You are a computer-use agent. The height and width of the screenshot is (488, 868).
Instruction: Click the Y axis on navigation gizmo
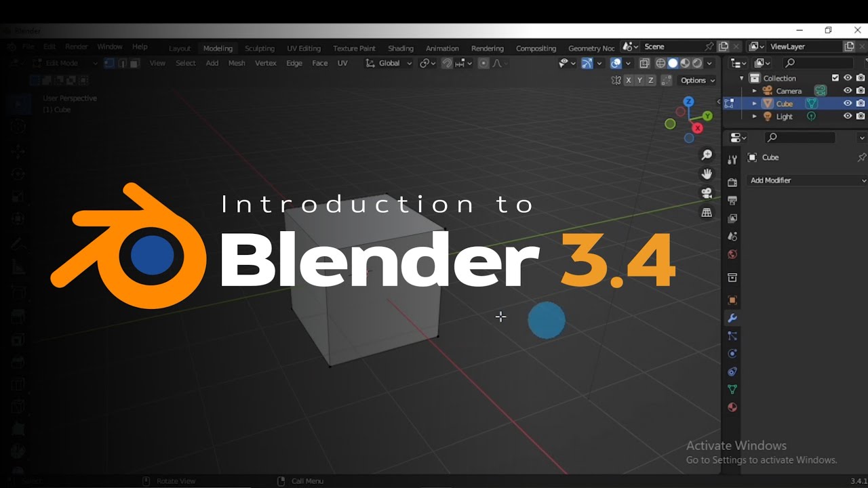pyautogui.click(x=707, y=116)
